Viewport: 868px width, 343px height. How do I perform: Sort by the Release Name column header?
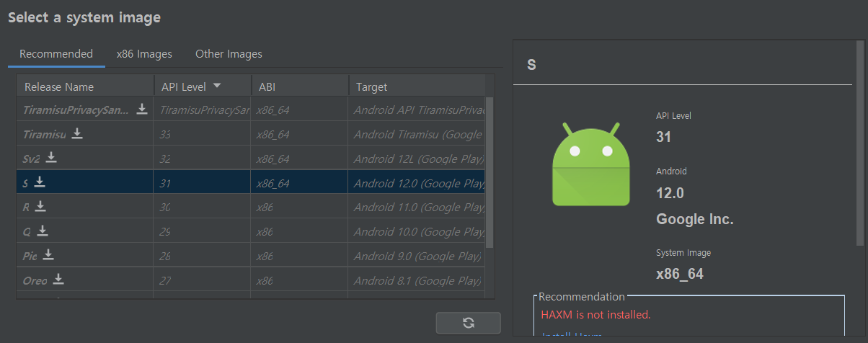click(x=85, y=86)
